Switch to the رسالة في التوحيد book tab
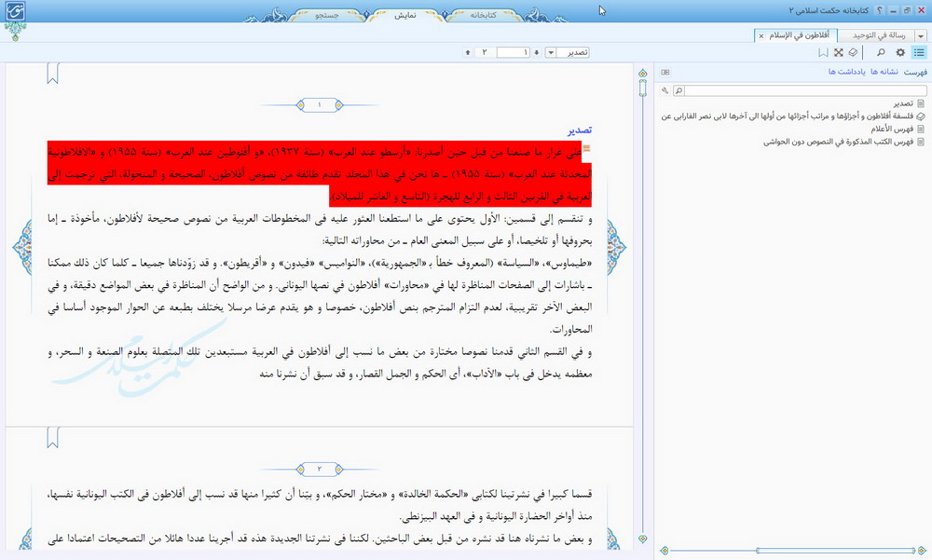Viewport: 932px width, 560px height. point(877,35)
